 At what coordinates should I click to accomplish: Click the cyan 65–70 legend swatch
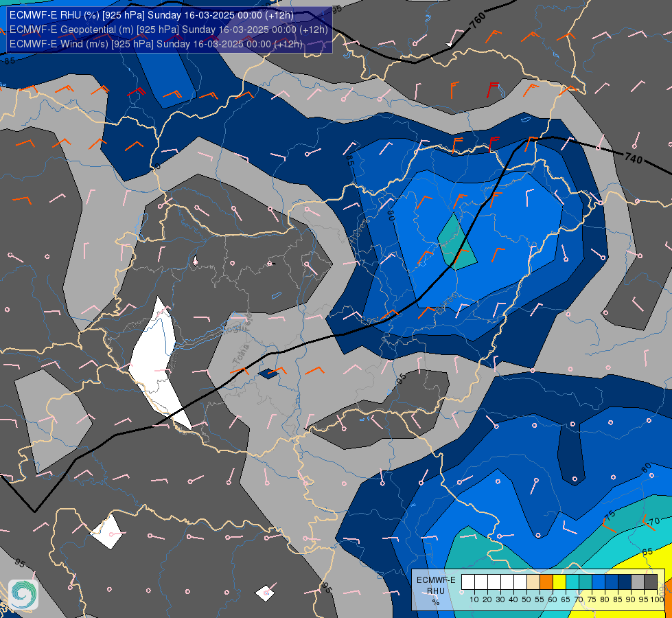pos(572,582)
